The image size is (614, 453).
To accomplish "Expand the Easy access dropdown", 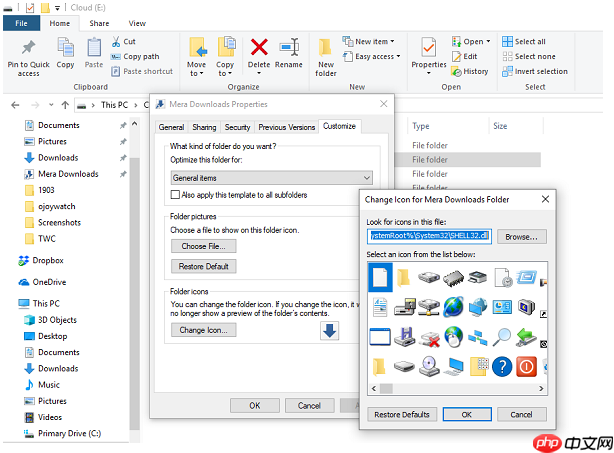I will [x=398, y=56].
